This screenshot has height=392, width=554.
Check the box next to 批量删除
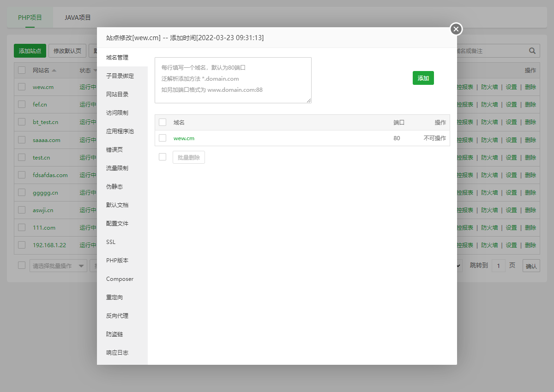pos(163,157)
